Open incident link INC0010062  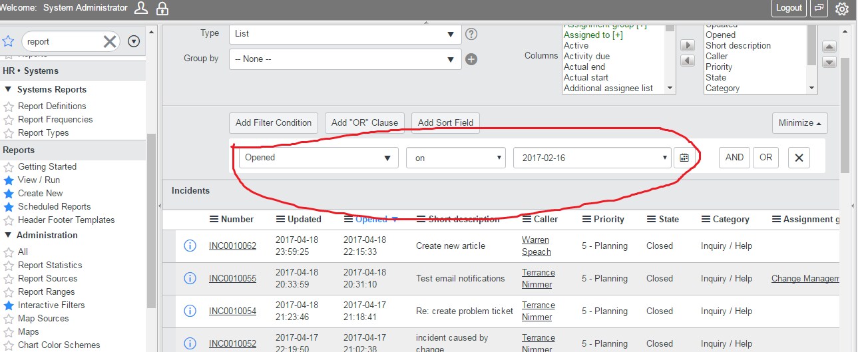click(x=232, y=246)
